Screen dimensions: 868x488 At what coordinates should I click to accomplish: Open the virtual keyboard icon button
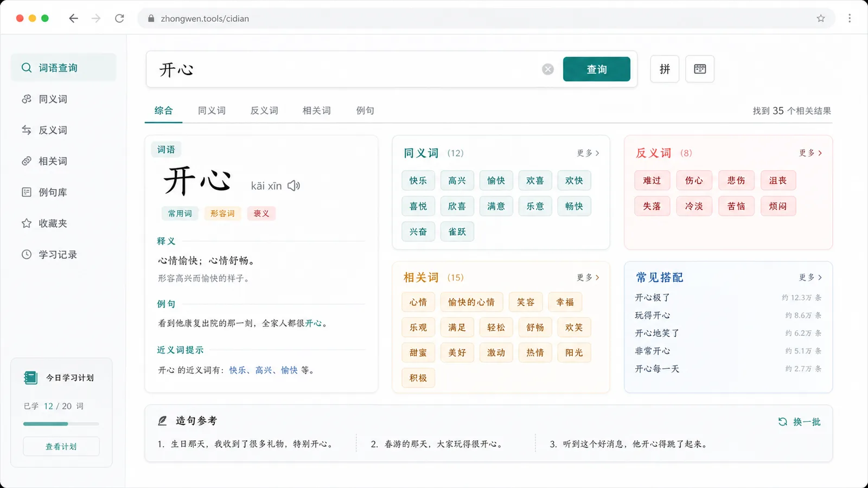(x=700, y=69)
